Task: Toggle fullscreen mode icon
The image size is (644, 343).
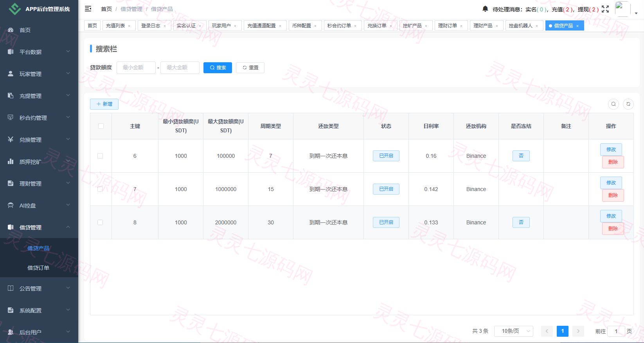Action: point(605,9)
